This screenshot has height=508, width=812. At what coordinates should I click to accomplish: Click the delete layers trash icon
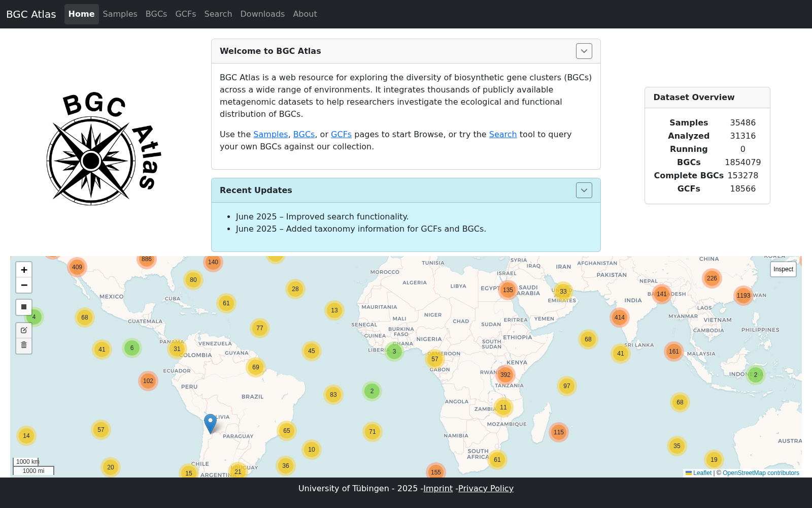point(24,345)
